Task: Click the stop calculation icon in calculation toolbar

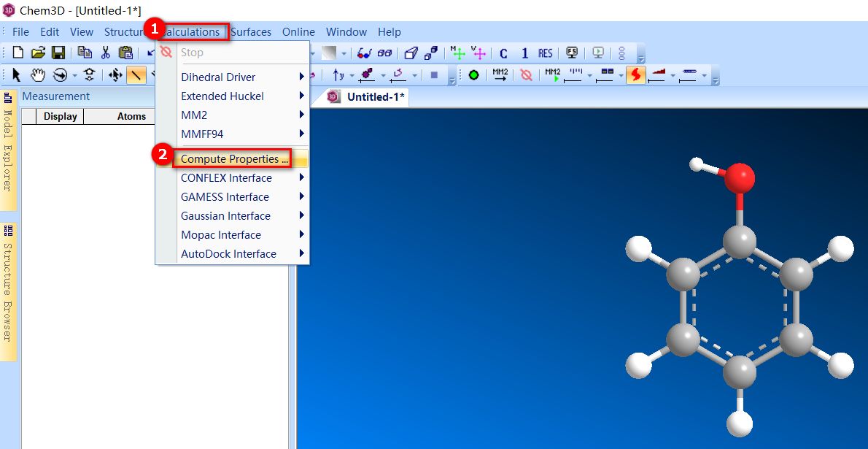Action: coord(526,74)
